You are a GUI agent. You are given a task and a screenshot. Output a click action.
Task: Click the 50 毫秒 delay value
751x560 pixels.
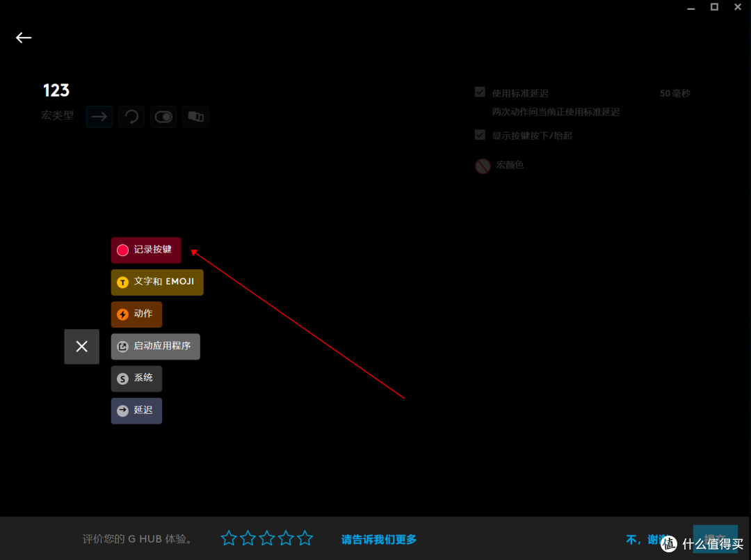pyautogui.click(x=675, y=93)
